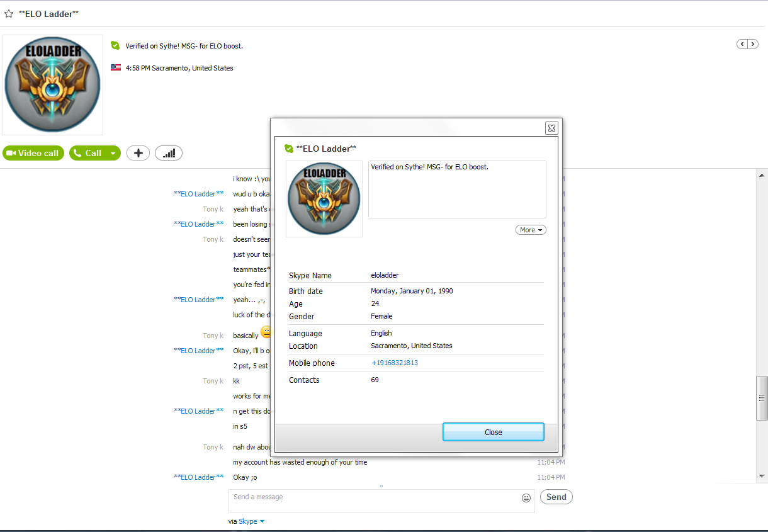This screenshot has height=532, width=768.
Task: Close the profile dialog via X
Action: point(551,128)
